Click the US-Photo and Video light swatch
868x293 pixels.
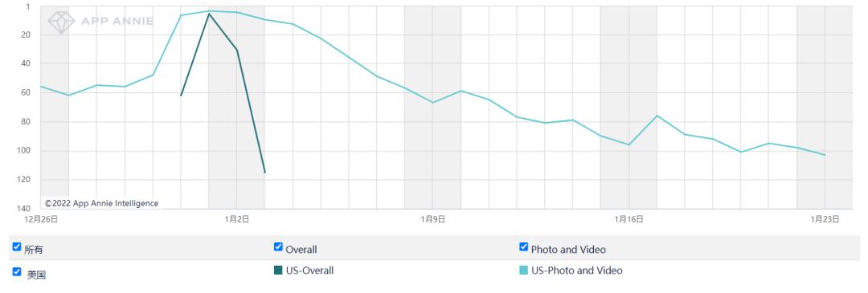click(x=524, y=271)
